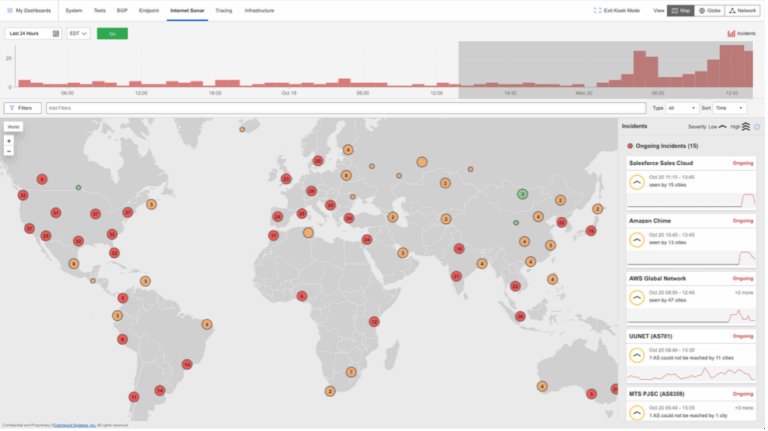Zoom in on the map
768x431 pixels.
[x=9, y=141]
